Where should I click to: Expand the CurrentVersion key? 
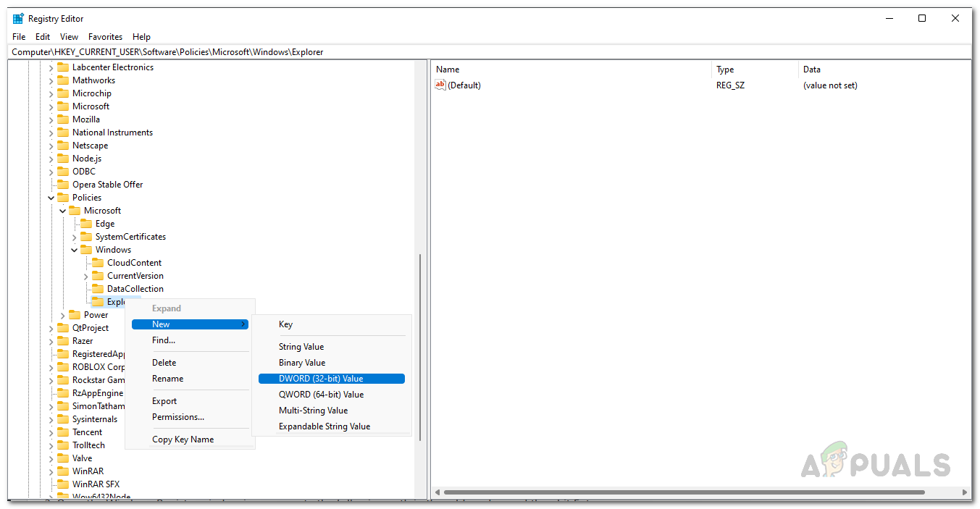86,276
